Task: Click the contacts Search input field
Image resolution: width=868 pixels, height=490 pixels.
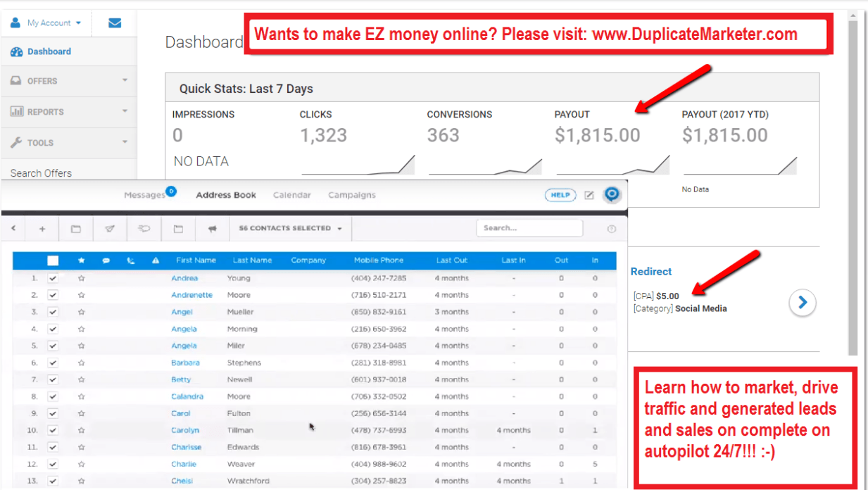Action: (529, 228)
